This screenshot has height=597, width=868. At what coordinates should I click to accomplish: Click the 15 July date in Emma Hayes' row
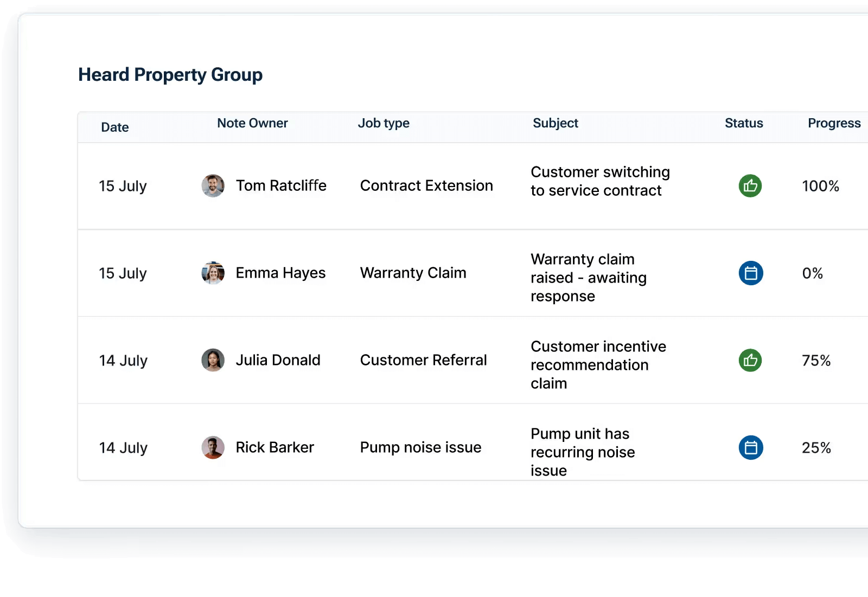coord(123,273)
